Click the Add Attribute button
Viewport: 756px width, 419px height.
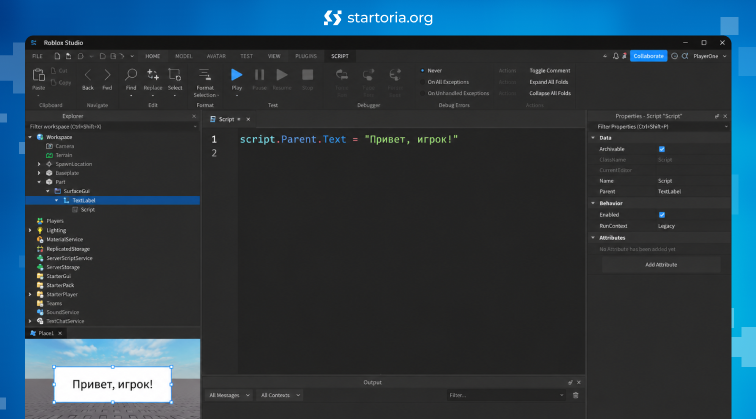[661, 265]
